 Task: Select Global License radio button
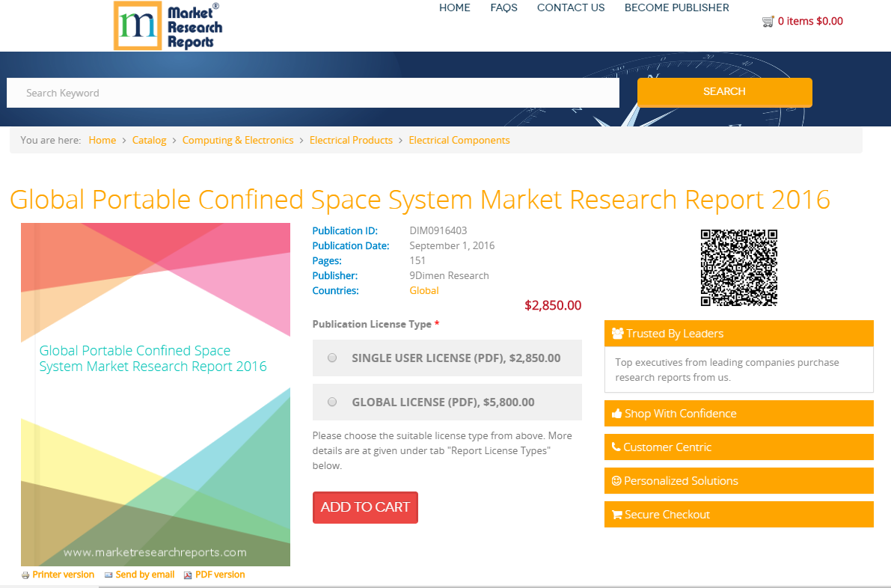[332, 402]
